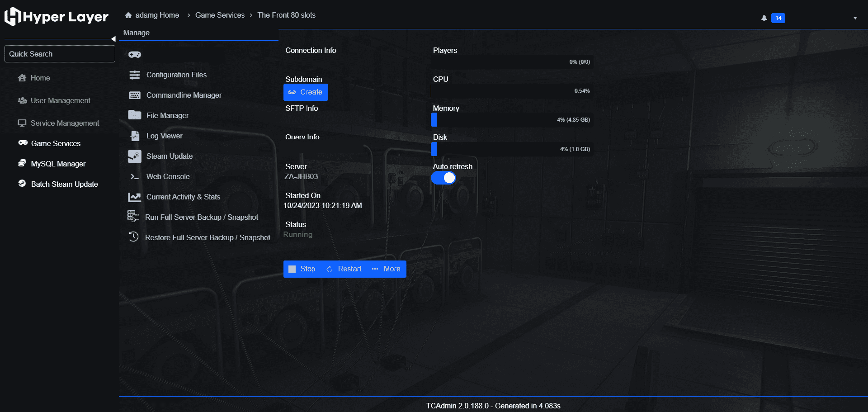Click the Restore Backup history icon
Image resolution: width=868 pixels, height=412 pixels.
(x=134, y=237)
